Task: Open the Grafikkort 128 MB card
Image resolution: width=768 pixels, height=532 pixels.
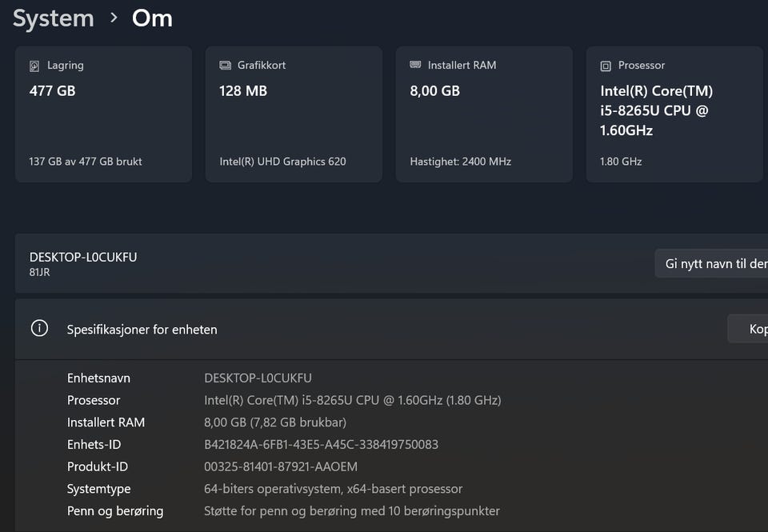Action: (x=294, y=114)
